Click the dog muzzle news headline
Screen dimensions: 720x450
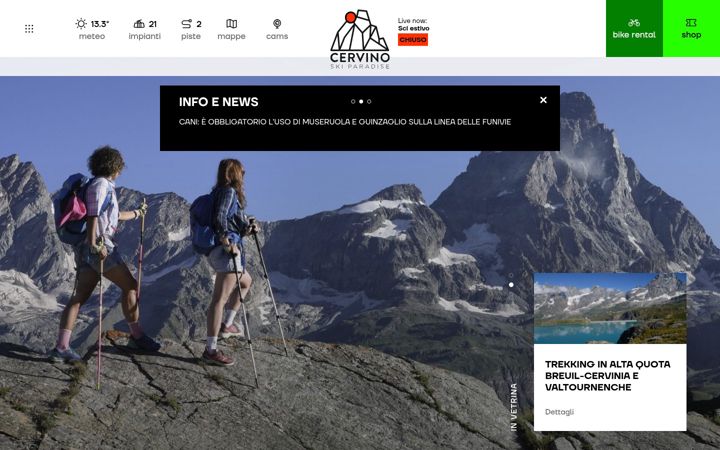[x=345, y=122]
